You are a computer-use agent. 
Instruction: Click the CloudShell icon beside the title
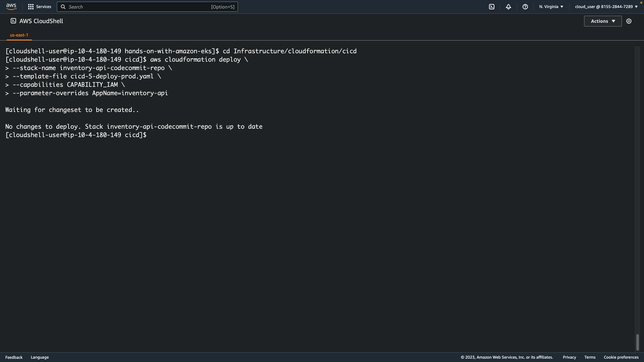tap(13, 21)
